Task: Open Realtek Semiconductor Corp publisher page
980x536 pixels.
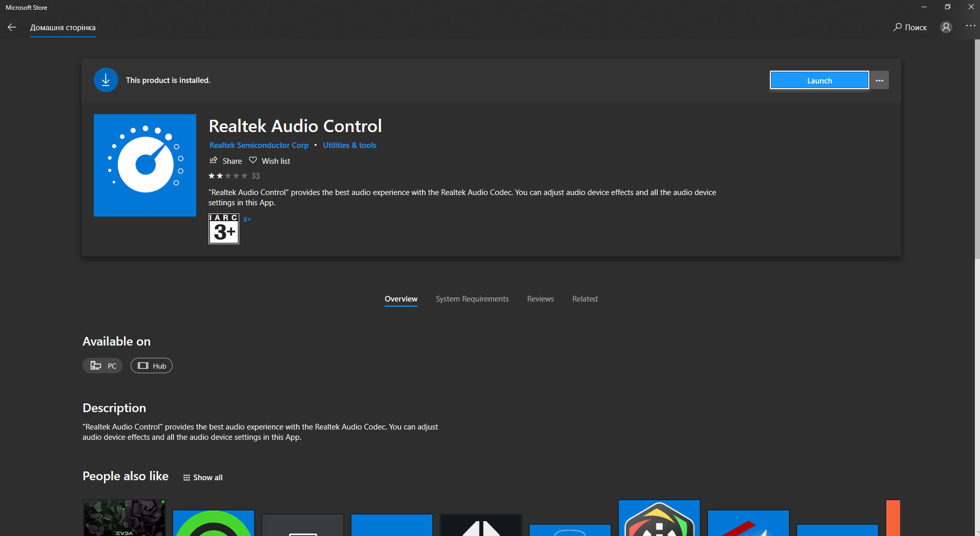Action: click(x=259, y=145)
